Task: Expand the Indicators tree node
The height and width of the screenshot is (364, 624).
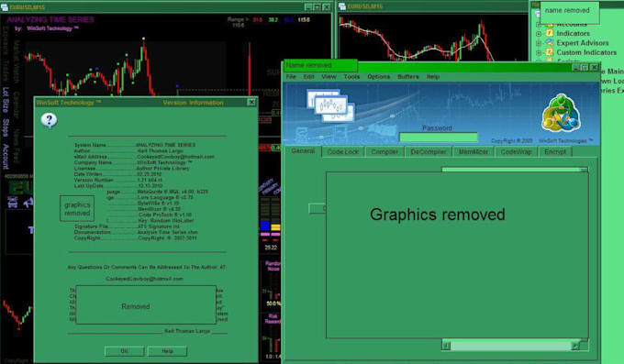Action: point(539,33)
